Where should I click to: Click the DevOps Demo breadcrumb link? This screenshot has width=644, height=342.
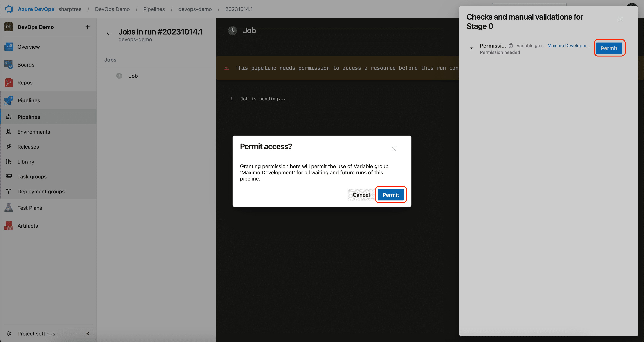pos(112,9)
